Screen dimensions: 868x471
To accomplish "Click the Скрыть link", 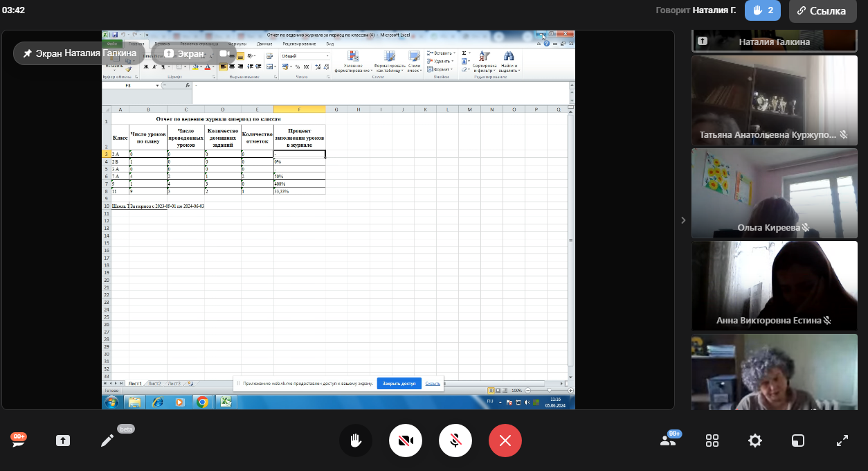I will tap(433, 383).
